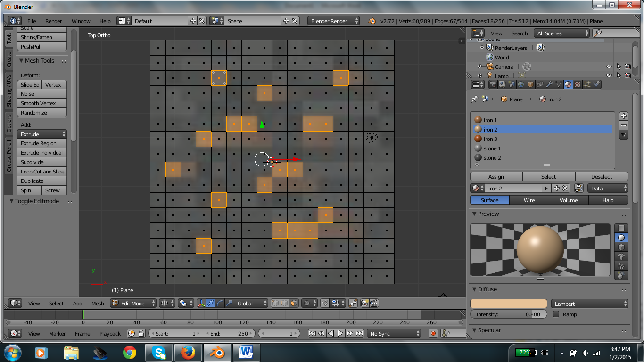Open the Scene properties tab
Image resolution: width=644 pixels, height=362 pixels.
point(512,84)
